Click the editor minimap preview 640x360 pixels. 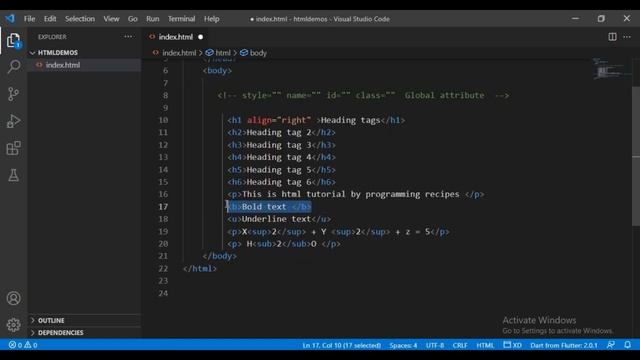point(611,69)
